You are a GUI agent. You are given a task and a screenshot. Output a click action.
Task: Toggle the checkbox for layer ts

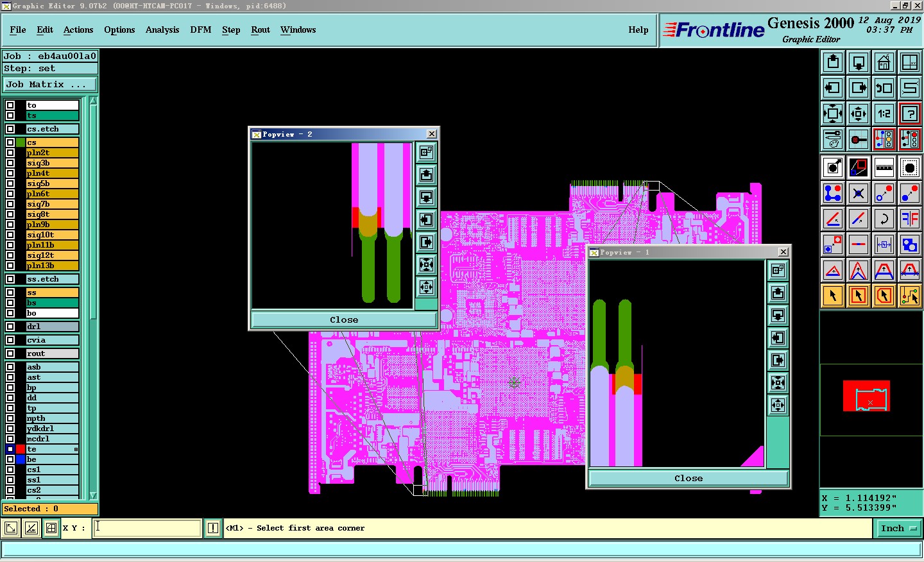10,115
